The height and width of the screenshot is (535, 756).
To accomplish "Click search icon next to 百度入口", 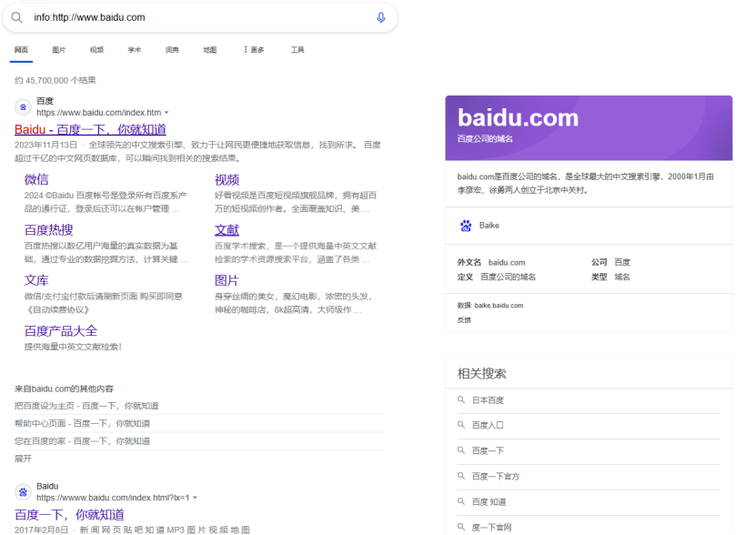I will [x=461, y=425].
